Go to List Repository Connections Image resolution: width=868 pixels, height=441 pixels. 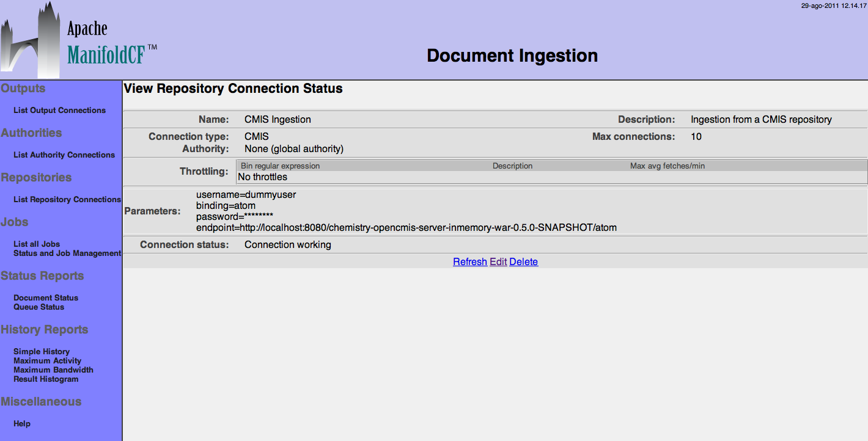pos(67,200)
